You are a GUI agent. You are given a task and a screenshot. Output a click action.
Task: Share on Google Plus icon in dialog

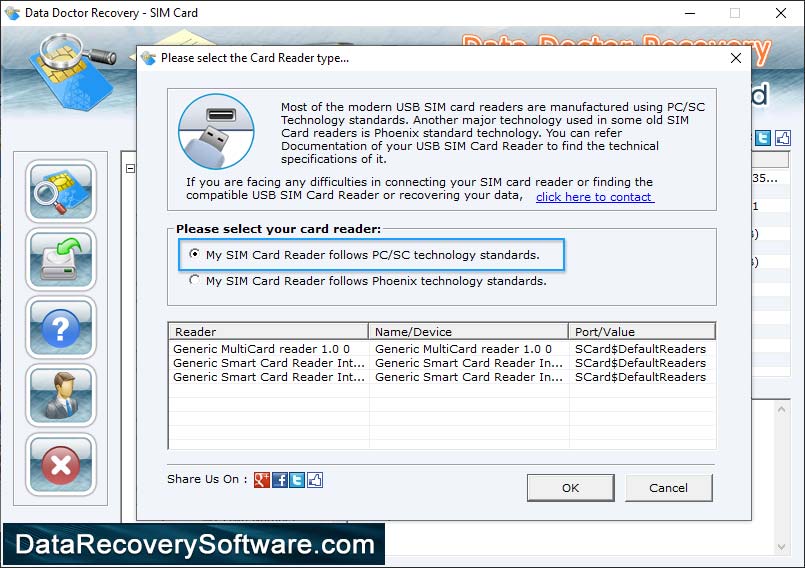click(262, 480)
